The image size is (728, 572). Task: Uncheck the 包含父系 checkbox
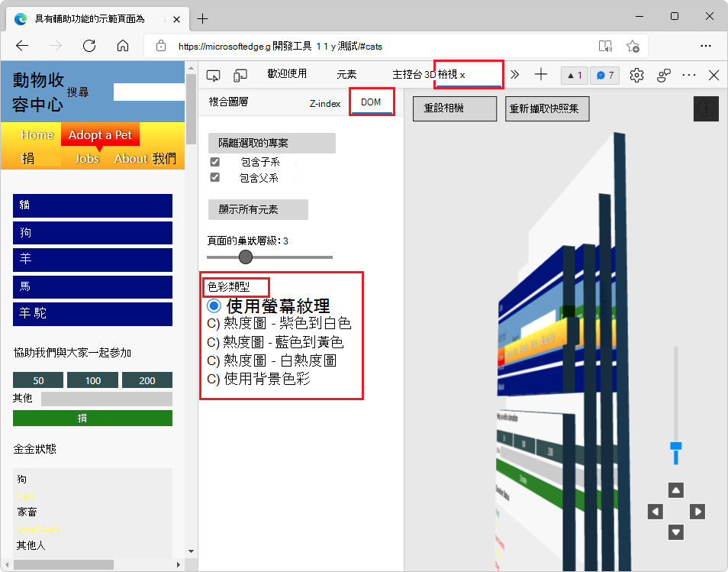point(214,176)
